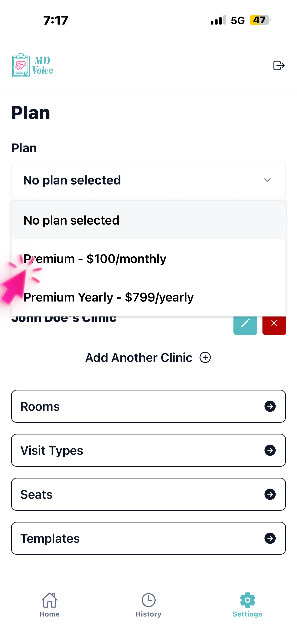Delete clinic with the red X button

pyautogui.click(x=274, y=325)
